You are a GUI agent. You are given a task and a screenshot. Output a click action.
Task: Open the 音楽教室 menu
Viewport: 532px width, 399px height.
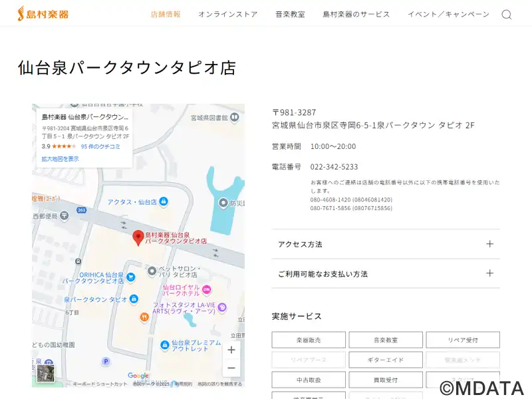coord(290,14)
